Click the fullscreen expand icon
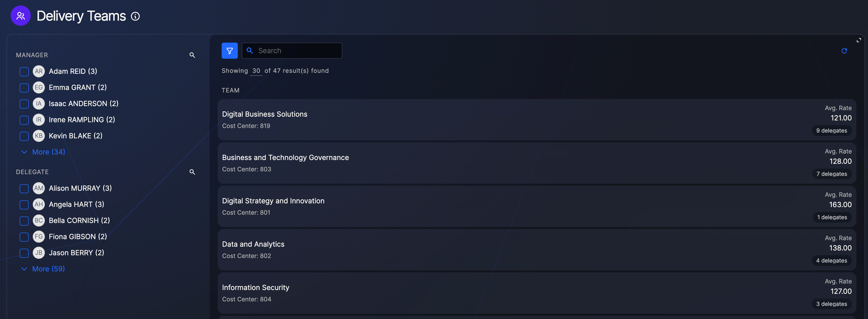The width and height of the screenshot is (868, 319). point(859,40)
